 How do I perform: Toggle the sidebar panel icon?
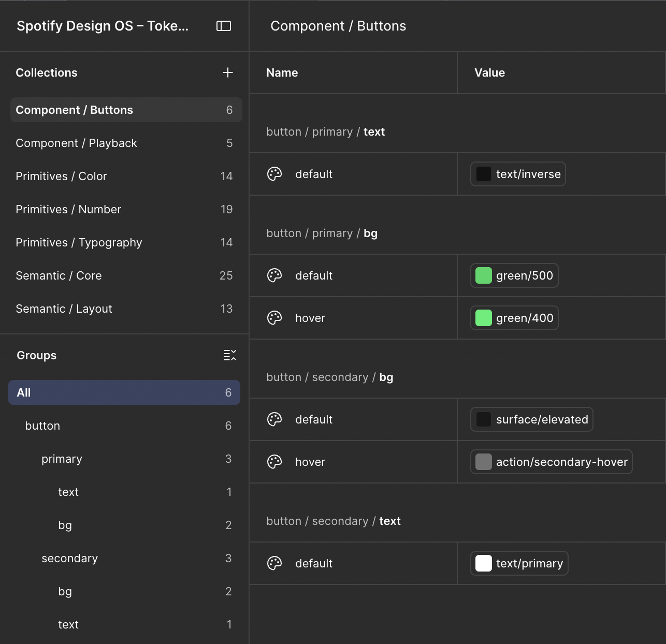tap(223, 26)
